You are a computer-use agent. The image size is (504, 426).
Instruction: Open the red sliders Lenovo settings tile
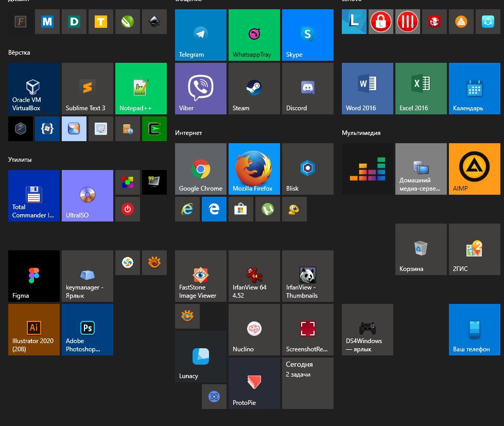point(408,22)
